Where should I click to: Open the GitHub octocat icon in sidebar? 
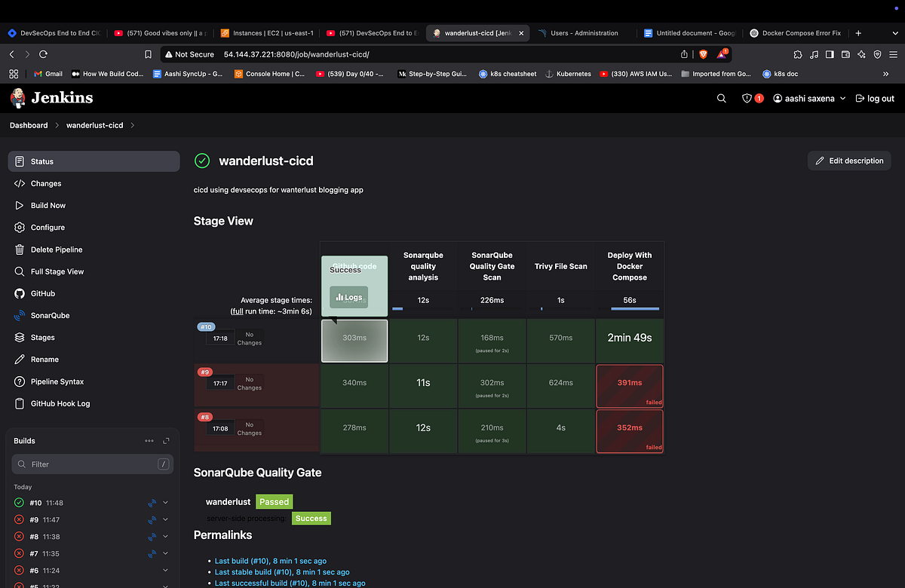(20, 293)
